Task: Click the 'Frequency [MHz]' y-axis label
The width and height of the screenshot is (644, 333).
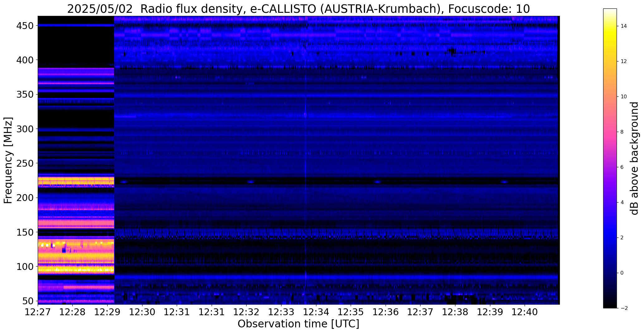Action: pyautogui.click(x=8, y=160)
